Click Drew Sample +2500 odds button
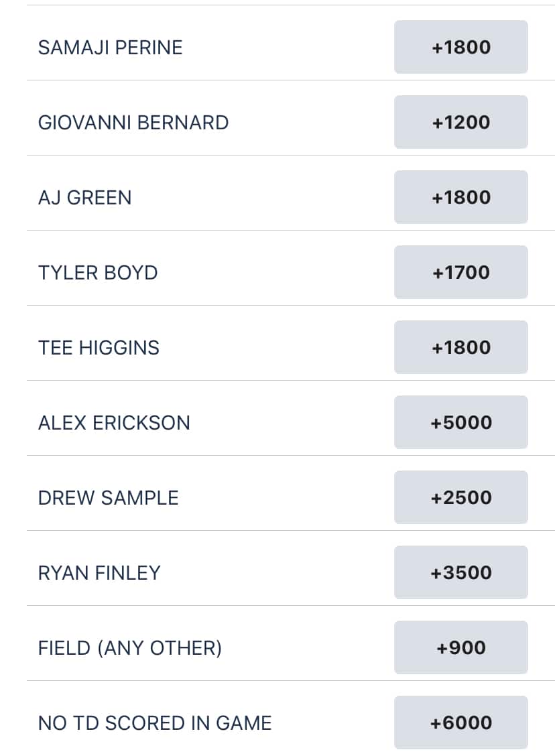 461,497
